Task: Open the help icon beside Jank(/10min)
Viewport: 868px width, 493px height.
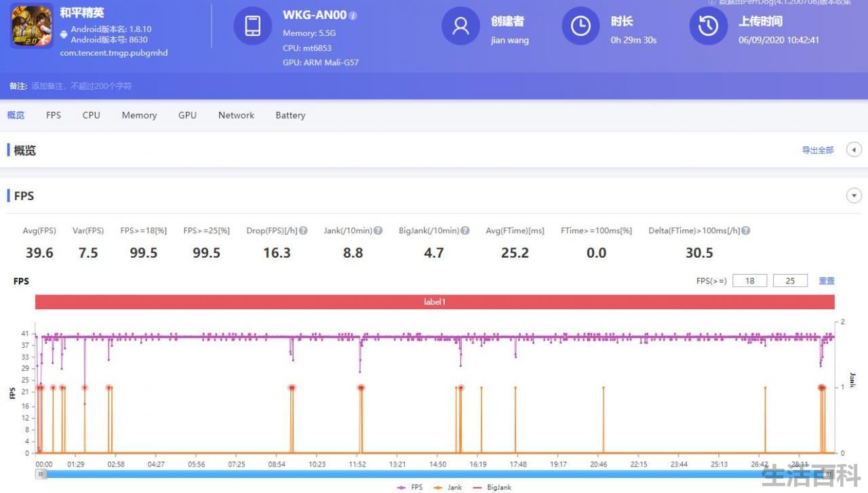Action: click(x=378, y=231)
